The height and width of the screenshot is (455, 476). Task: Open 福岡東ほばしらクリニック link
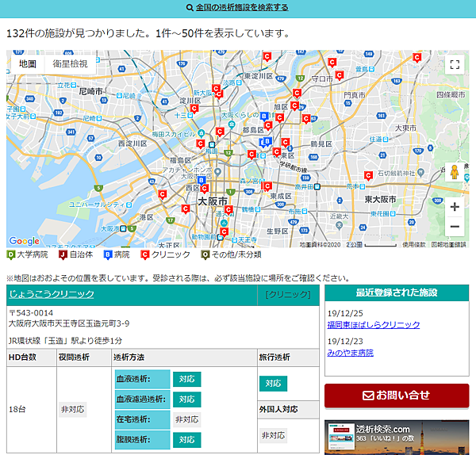pos(374,324)
